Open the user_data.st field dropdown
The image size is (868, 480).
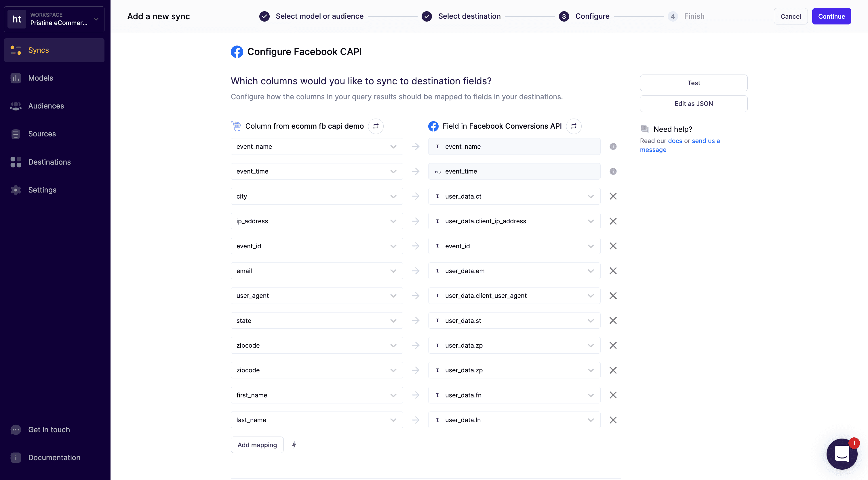point(590,320)
